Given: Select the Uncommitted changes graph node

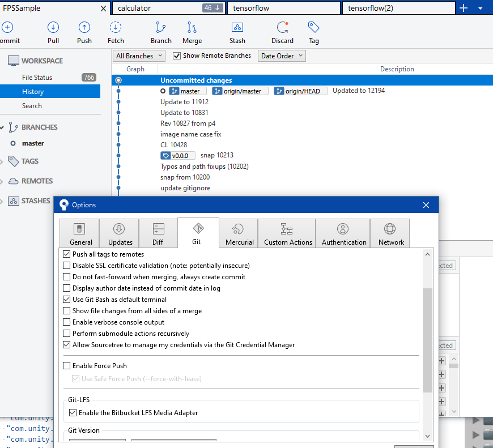Looking at the screenshot, I should click(118, 80).
